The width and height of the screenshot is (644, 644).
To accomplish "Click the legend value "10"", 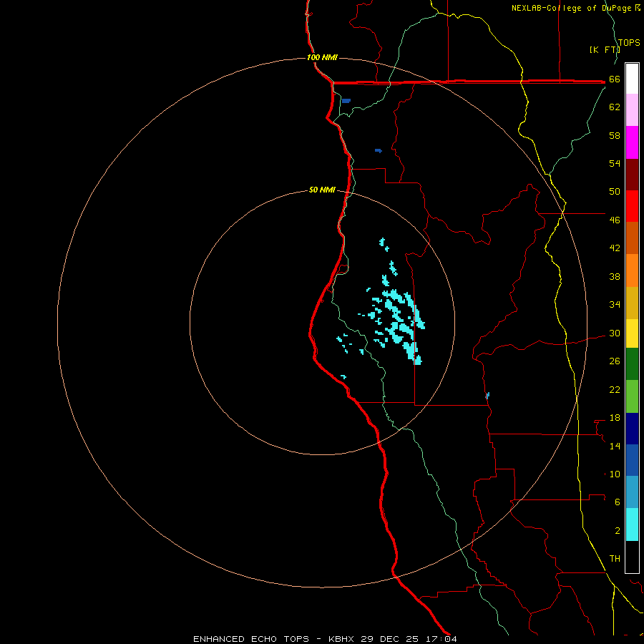I will [615, 474].
